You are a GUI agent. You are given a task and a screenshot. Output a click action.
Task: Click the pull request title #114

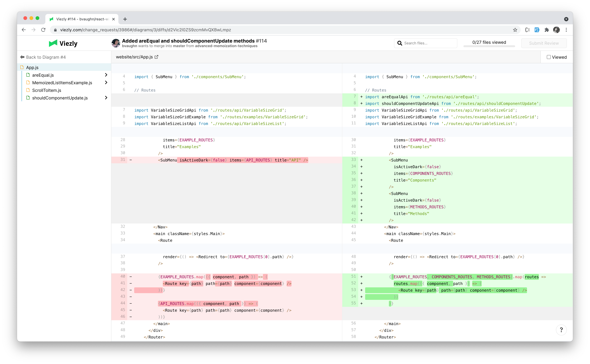click(194, 41)
